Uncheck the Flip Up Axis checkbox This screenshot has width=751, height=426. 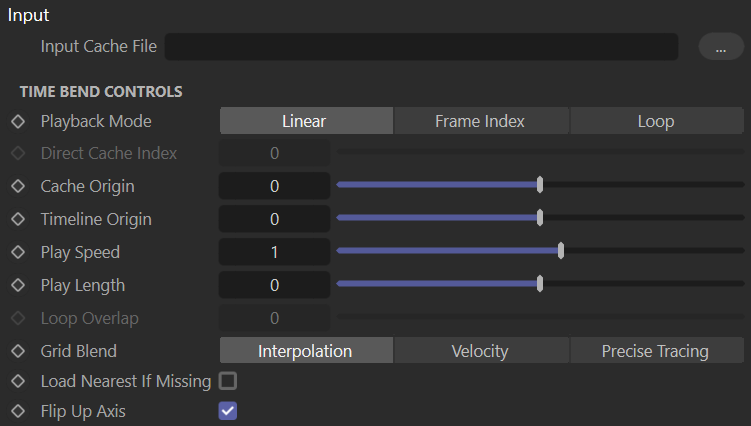tap(228, 411)
